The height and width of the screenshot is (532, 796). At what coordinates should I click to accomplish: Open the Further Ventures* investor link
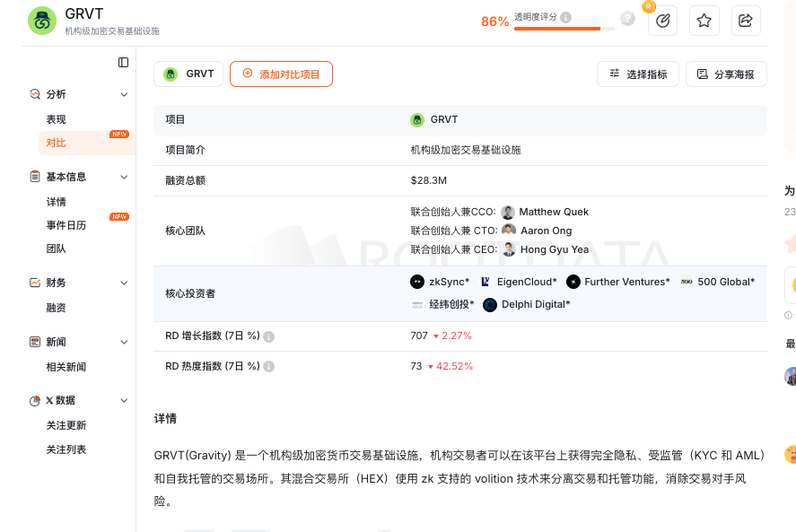(x=627, y=282)
